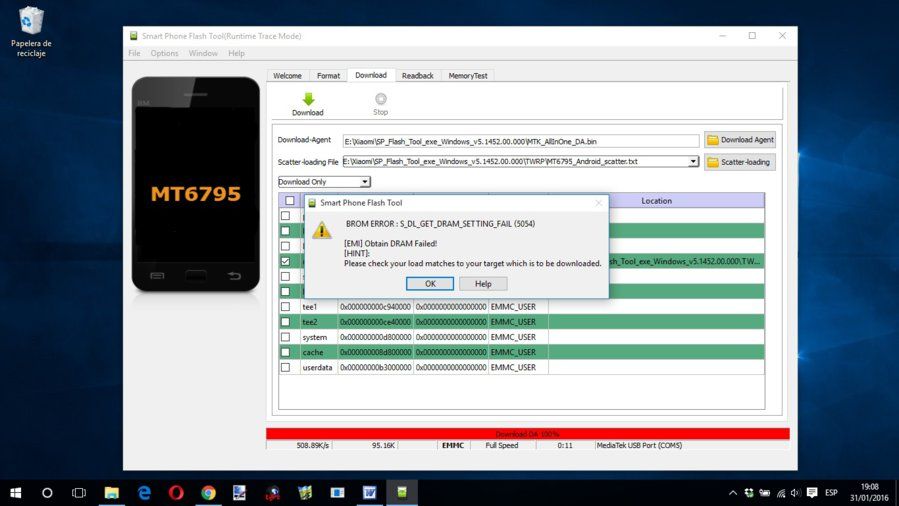Switch to the Readback tab

(418, 76)
